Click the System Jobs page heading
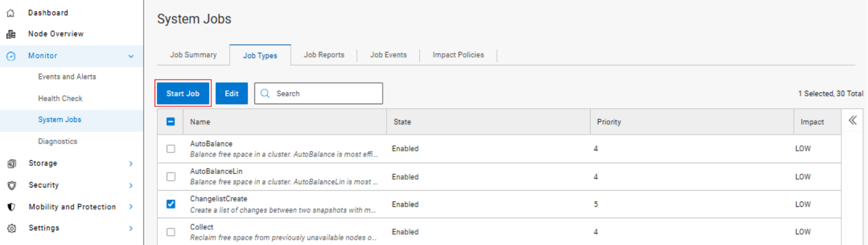The height and width of the screenshot is (245, 868). coord(194,19)
